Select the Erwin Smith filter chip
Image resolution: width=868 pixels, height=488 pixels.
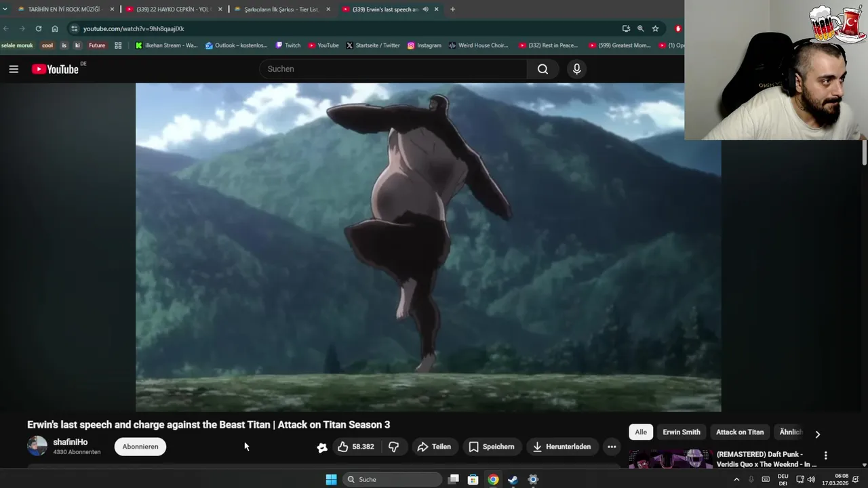[682, 432]
